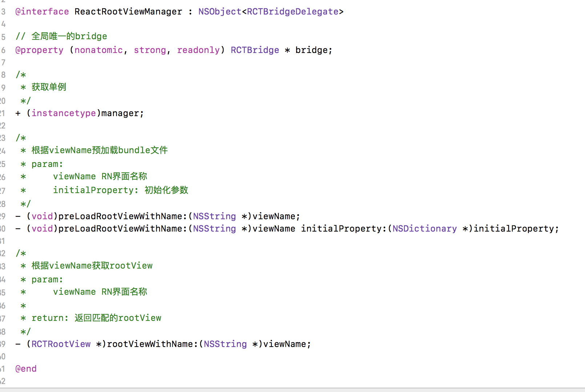The height and width of the screenshot is (392, 585).
Task: Click preLoadRootViewWithName: on the single-argument line
Action: pyautogui.click(x=123, y=216)
